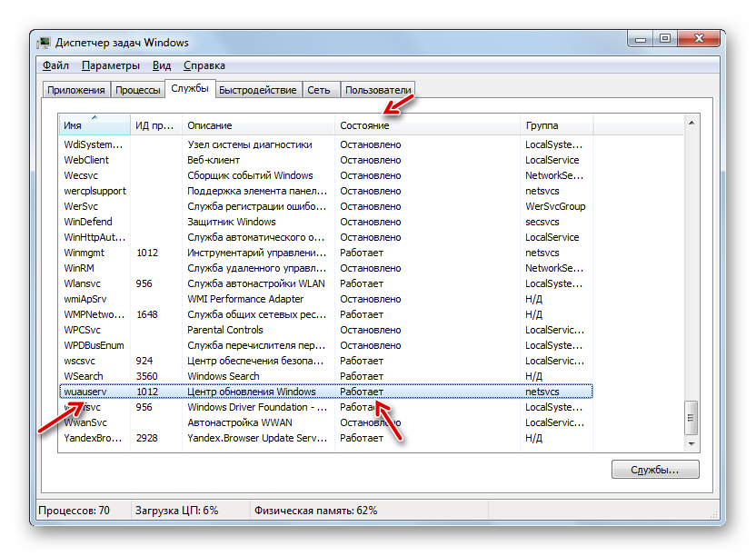Switch to the Пользователи tab
Screen dimensions: 756x556
378,90
